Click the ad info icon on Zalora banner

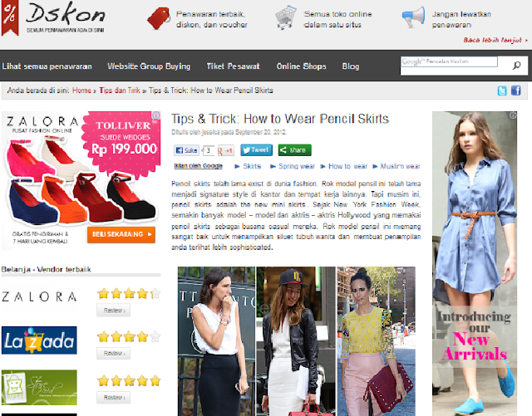click(155, 115)
